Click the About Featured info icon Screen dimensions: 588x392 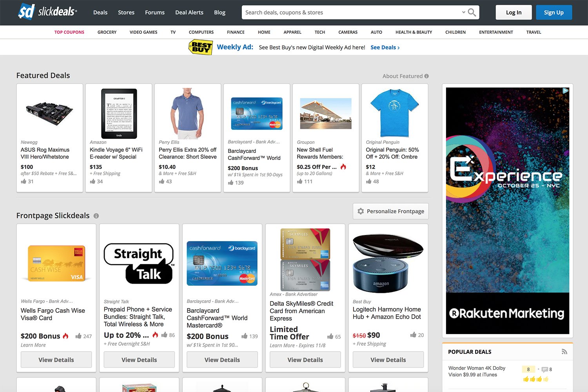(x=426, y=76)
